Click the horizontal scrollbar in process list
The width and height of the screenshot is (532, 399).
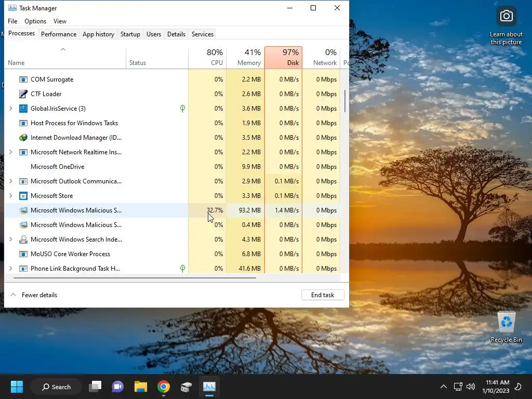click(x=135, y=277)
